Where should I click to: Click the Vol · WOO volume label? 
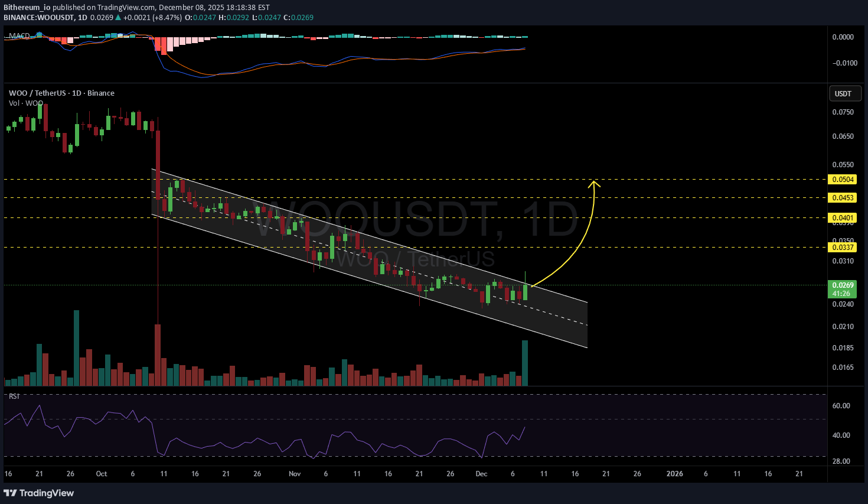pyautogui.click(x=25, y=103)
